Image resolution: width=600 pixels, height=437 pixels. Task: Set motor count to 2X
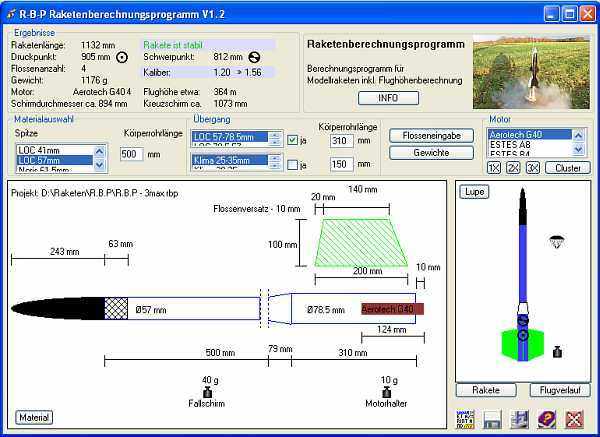513,168
